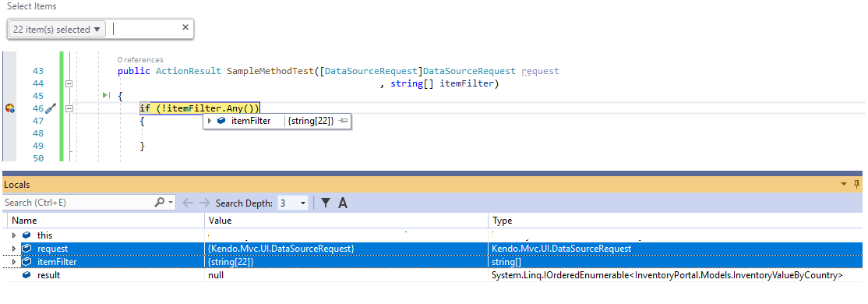Select 'request' name in Locals

pyautogui.click(x=52, y=249)
